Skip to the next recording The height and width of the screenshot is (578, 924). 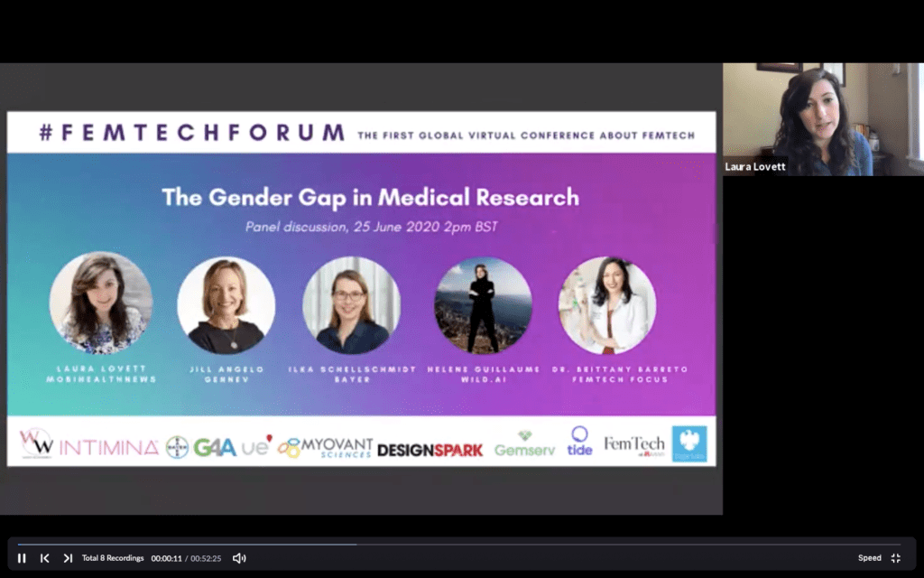[68, 558]
